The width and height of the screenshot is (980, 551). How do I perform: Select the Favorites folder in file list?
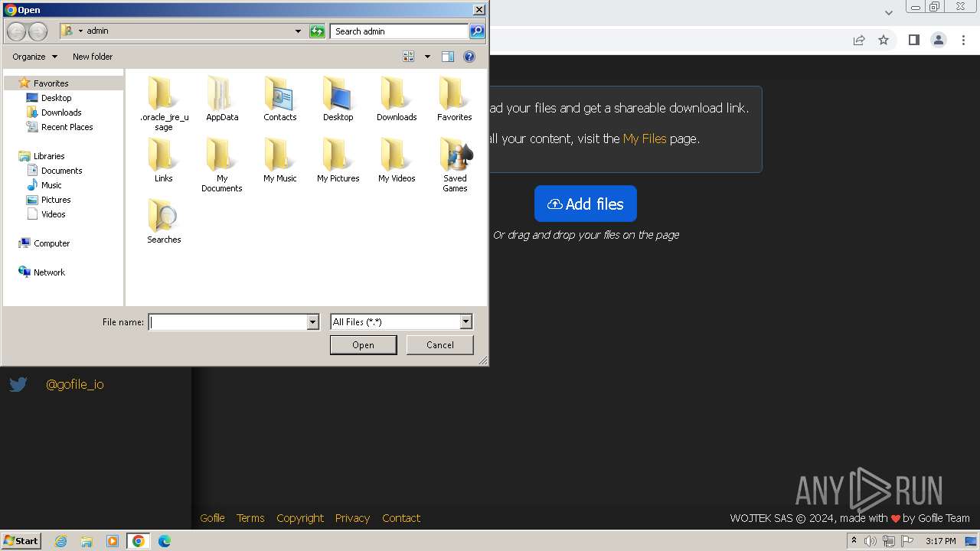coord(455,99)
